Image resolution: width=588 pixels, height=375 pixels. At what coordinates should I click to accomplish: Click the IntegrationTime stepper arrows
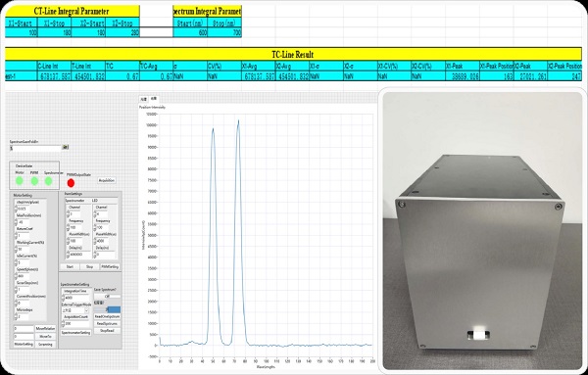(63, 298)
